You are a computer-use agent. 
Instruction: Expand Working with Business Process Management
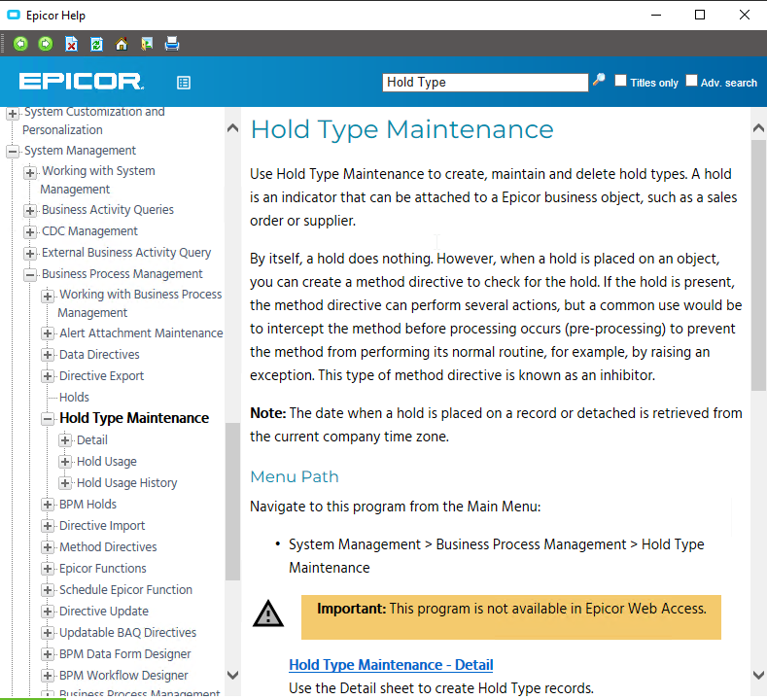(48, 296)
